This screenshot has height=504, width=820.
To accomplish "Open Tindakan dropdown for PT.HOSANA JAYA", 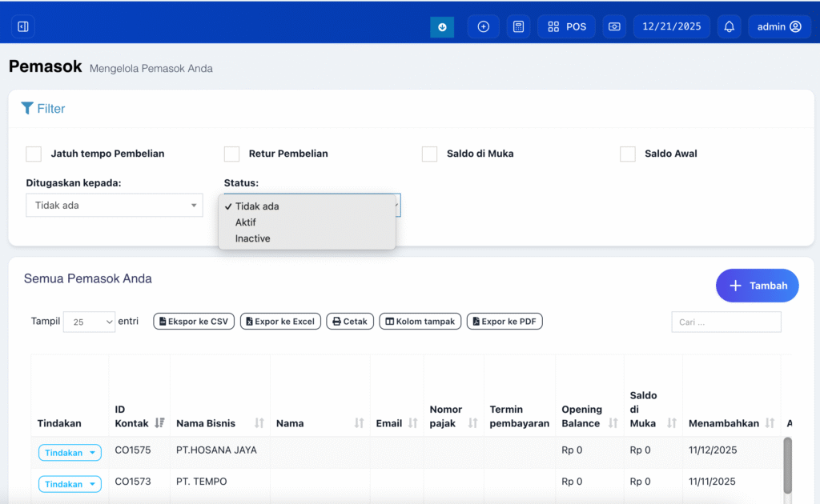I will pos(70,453).
